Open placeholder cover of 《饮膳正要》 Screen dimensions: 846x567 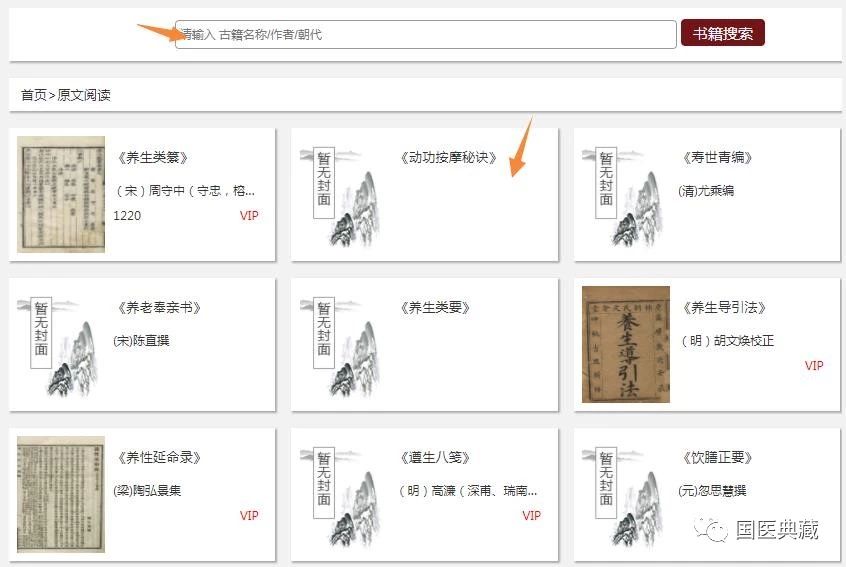click(624, 495)
